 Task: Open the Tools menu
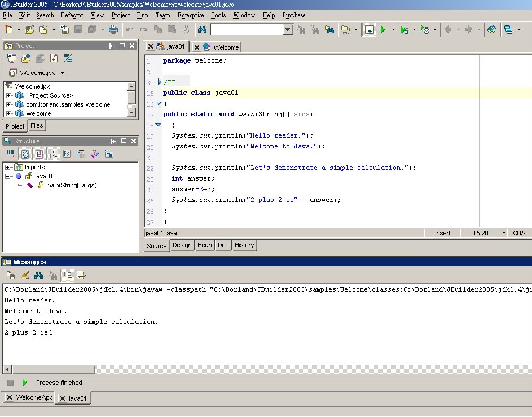tap(218, 15)
